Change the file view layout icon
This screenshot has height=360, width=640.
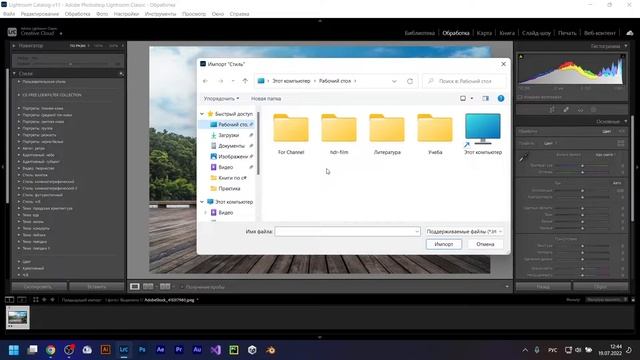click(463, 98)
